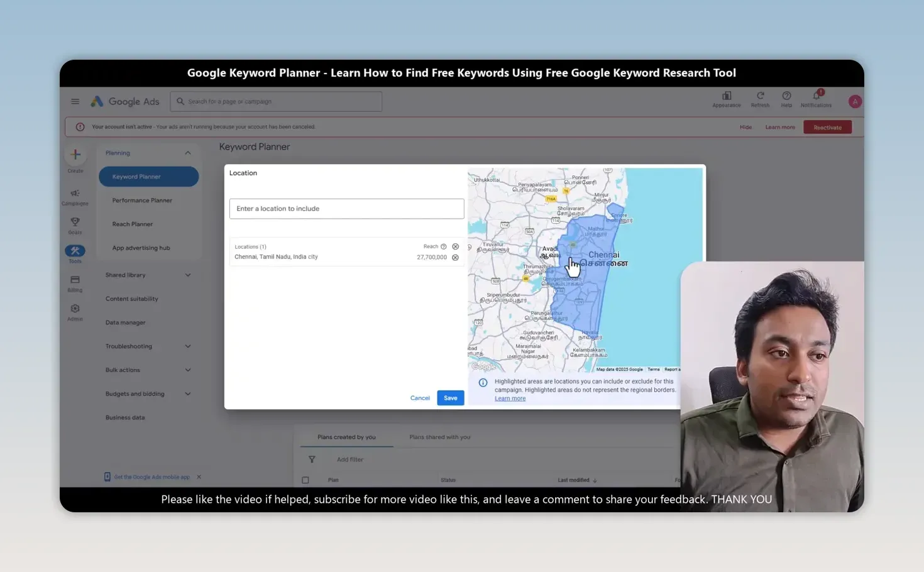Select Keyword Planner in the sidebar
Screen dimensions: 924x572
tap(149, 177)
